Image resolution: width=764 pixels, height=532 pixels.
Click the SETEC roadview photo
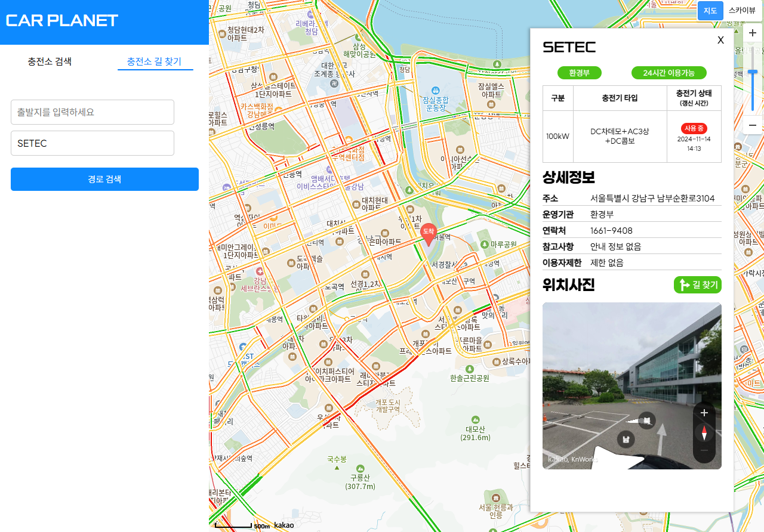632,386
